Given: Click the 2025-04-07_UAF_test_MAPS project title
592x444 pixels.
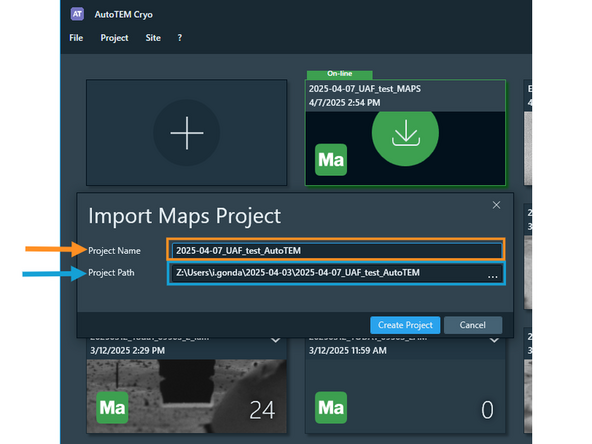Looking at the screenshot, I should click(365, 89).
